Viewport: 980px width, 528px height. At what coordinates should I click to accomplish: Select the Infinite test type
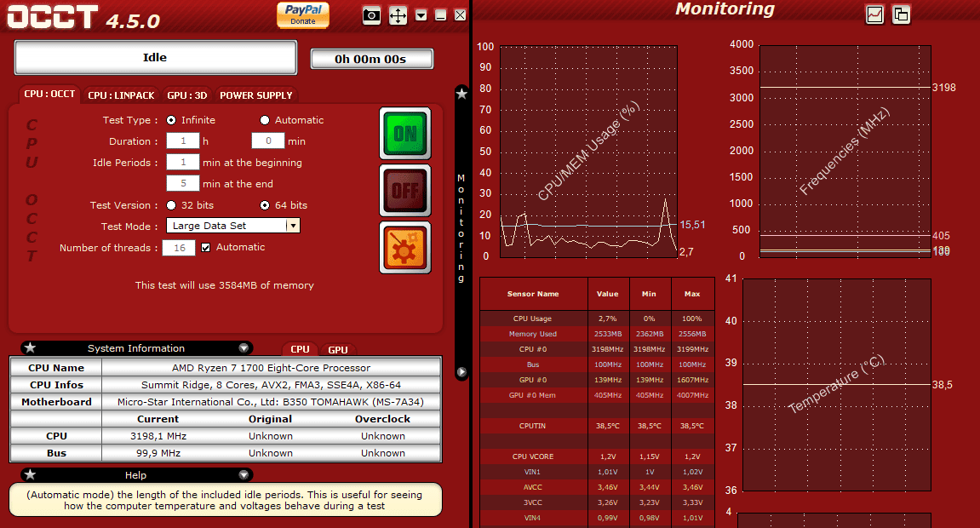coord(172,120)
